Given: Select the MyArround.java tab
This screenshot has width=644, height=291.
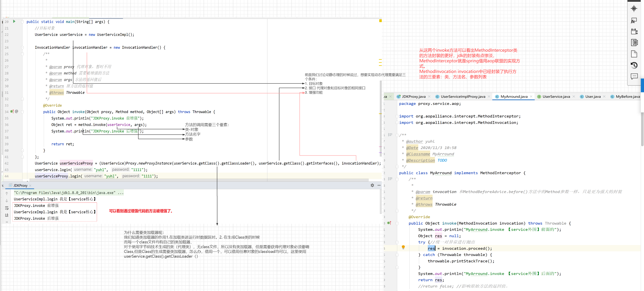Looking at the screenshot, I should (x=514, y=97).
